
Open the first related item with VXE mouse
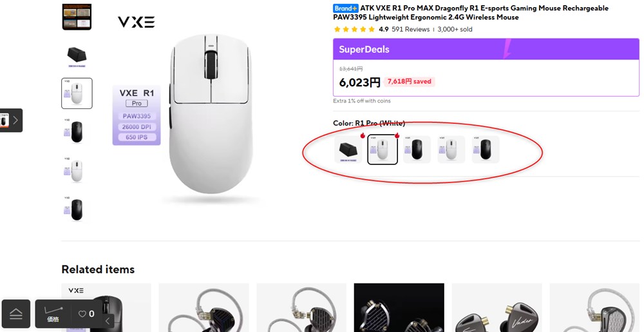[x=106, y=308]
